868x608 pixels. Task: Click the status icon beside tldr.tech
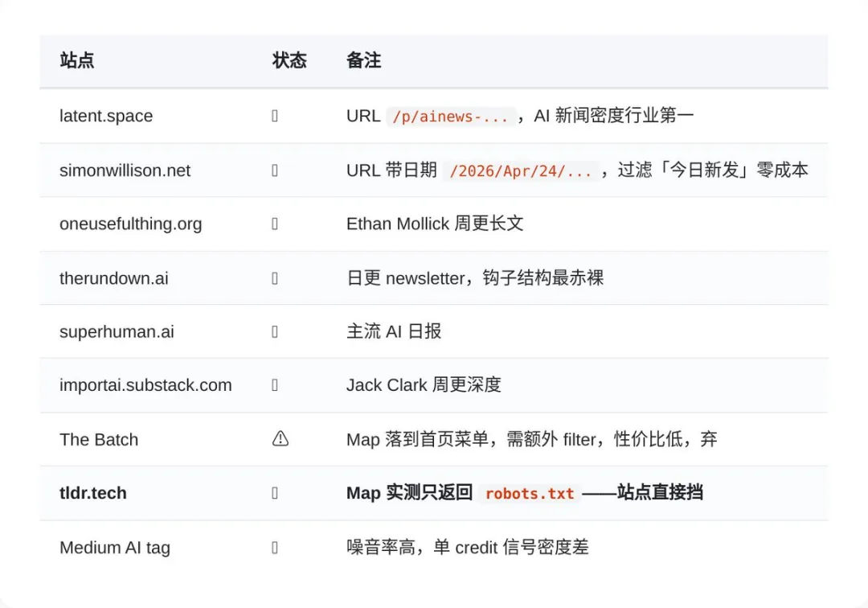point(275,493)
